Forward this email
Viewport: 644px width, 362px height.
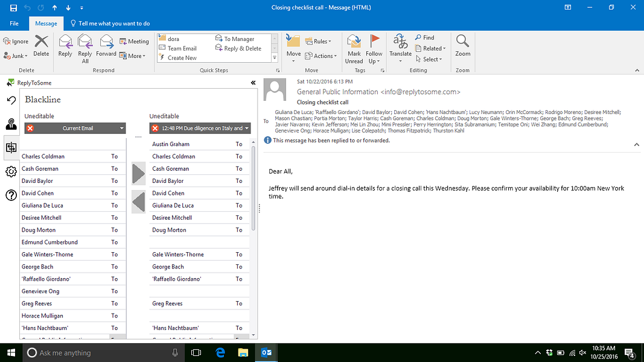106,46
